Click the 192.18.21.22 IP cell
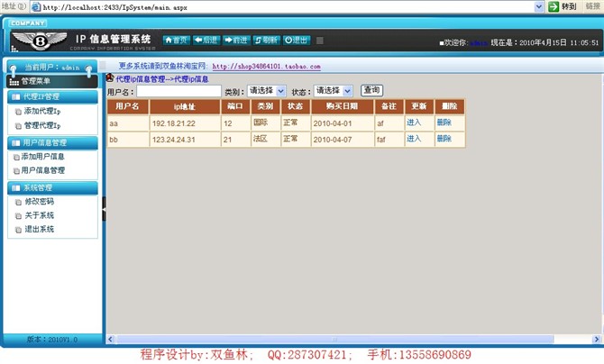 point(185,123)
